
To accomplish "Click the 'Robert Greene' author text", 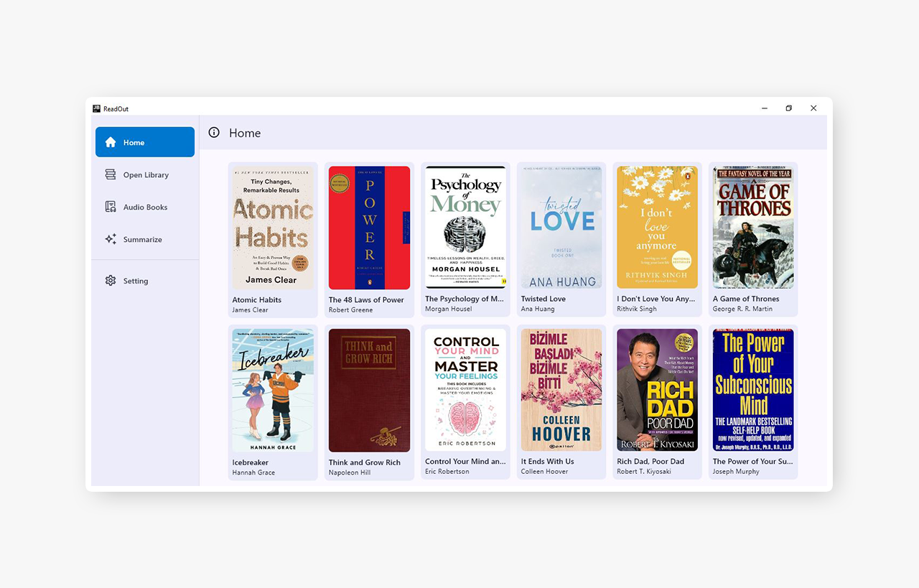I will 350,310.
